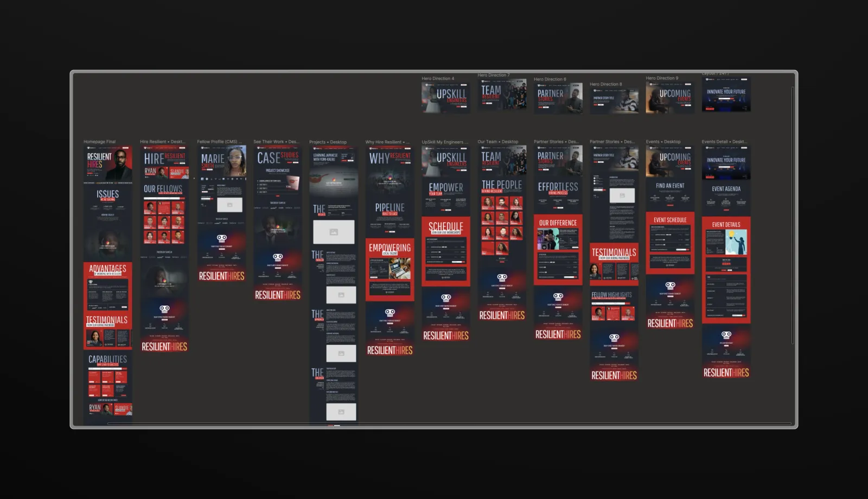The height and width of the screenshot is (499, 868).
Task: Select the "Events Detail • Deskt..." frame label
Action: 724,142
